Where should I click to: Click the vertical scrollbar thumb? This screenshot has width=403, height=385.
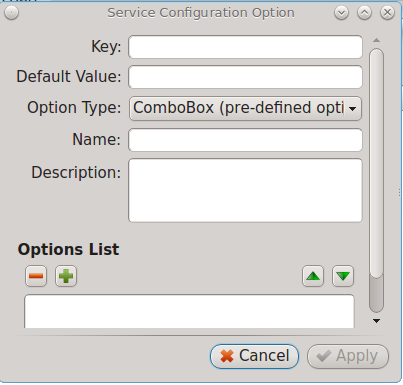[377, 163]
